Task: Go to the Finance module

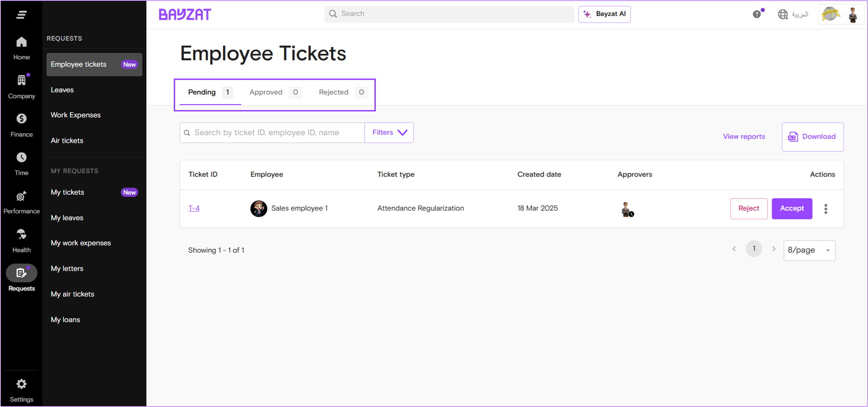Action: coord(21,125)
